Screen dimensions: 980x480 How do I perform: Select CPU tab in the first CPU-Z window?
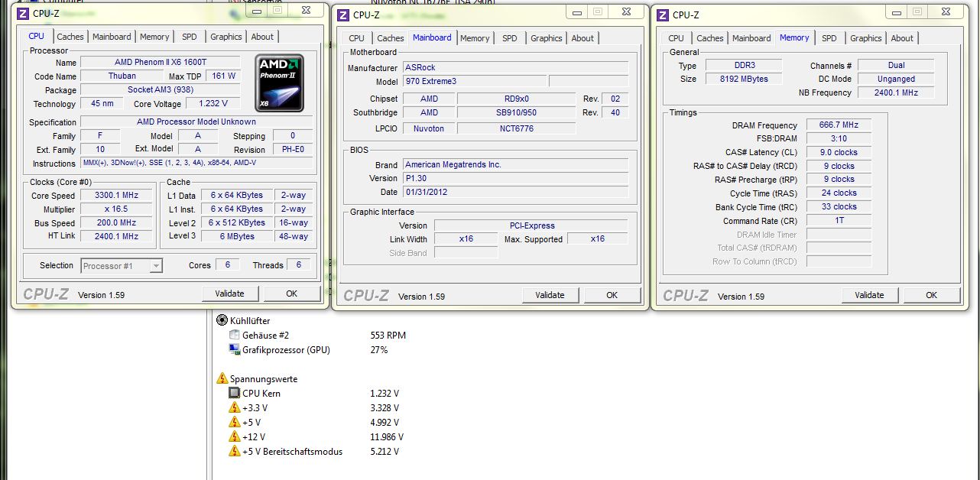pos(37,36)
